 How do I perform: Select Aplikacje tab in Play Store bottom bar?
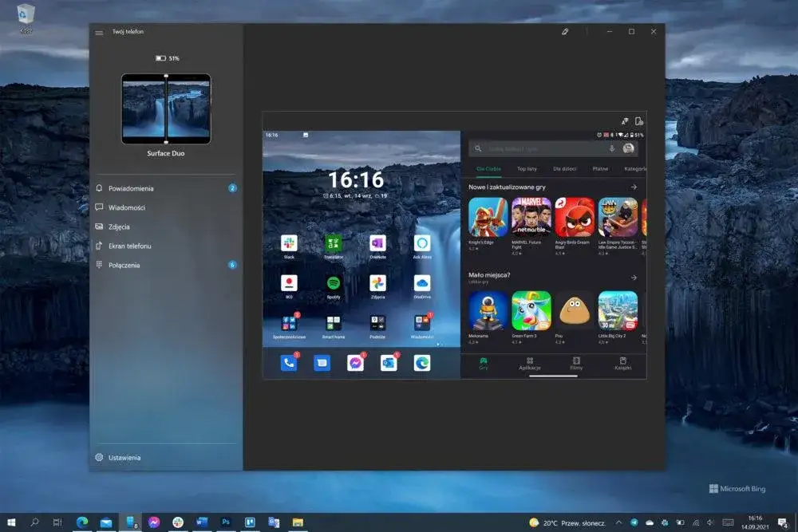point(530,364)
